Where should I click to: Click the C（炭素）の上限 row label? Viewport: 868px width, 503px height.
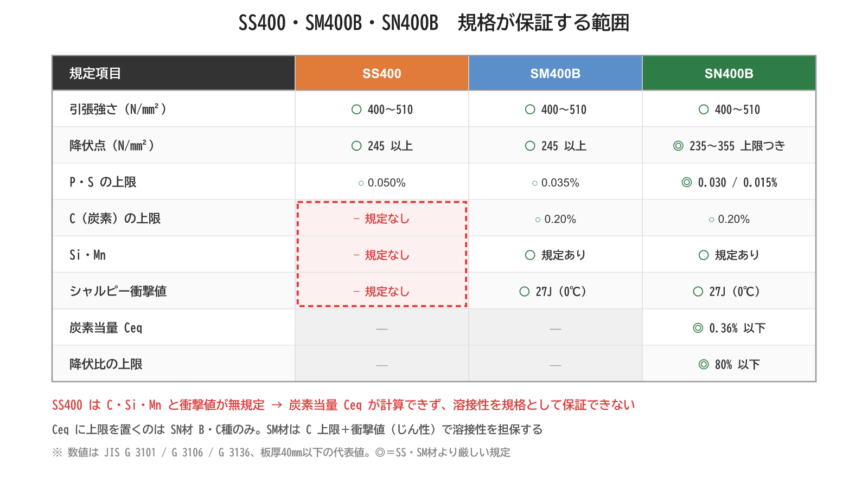[x=115, y=218]
